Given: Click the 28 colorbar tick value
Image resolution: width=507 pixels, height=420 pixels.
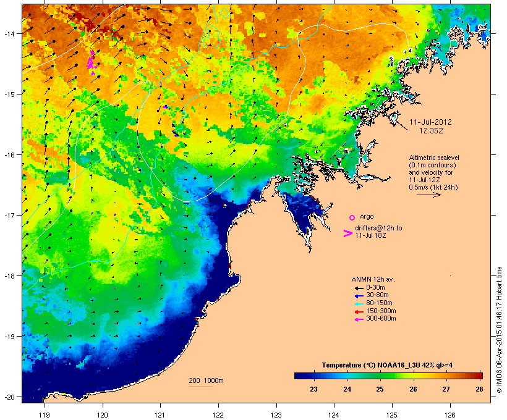Looking at the screenshot, I should point(480,389).
